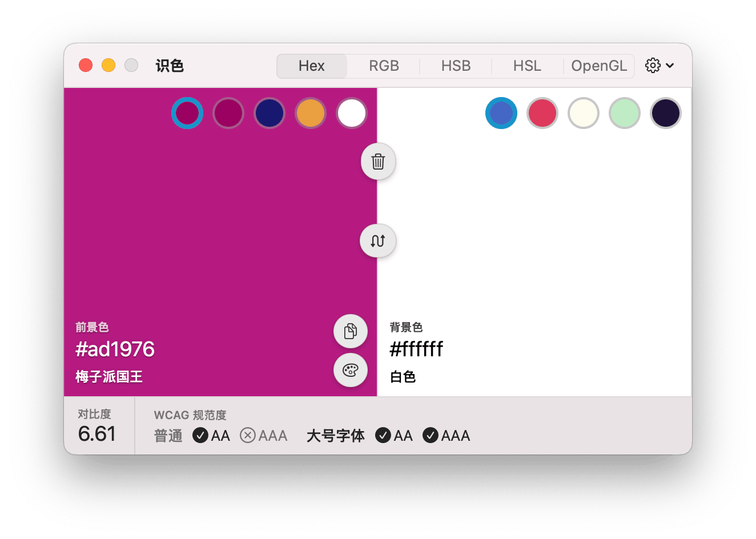Click the trash delete icon
The width and height of the screenshot is (756, 539).
[378, 162]
